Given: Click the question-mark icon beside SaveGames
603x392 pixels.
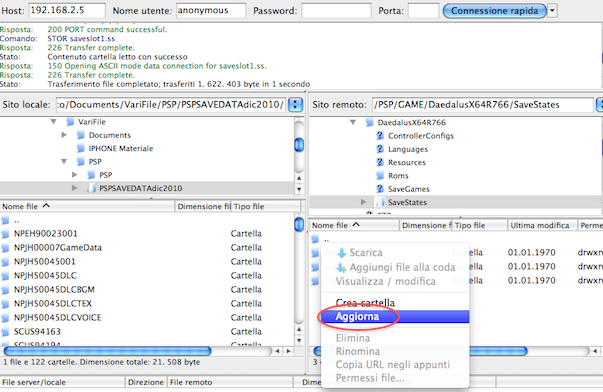Looking at the screenshot, I should pyautogui.click(x=380, y=188).
